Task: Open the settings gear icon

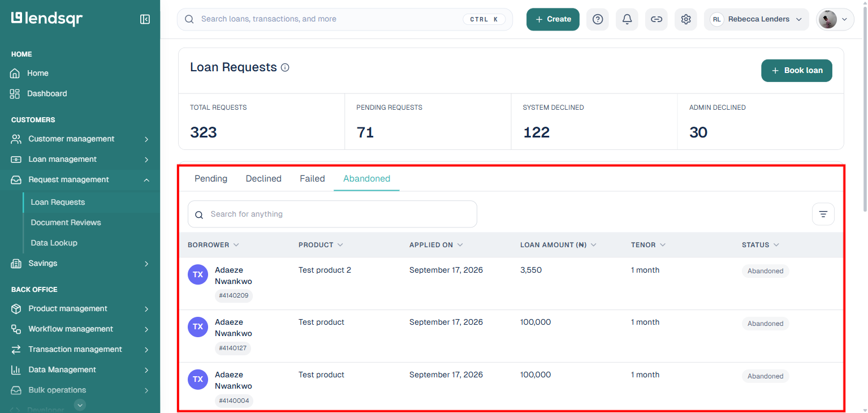Action: (686, 19)
